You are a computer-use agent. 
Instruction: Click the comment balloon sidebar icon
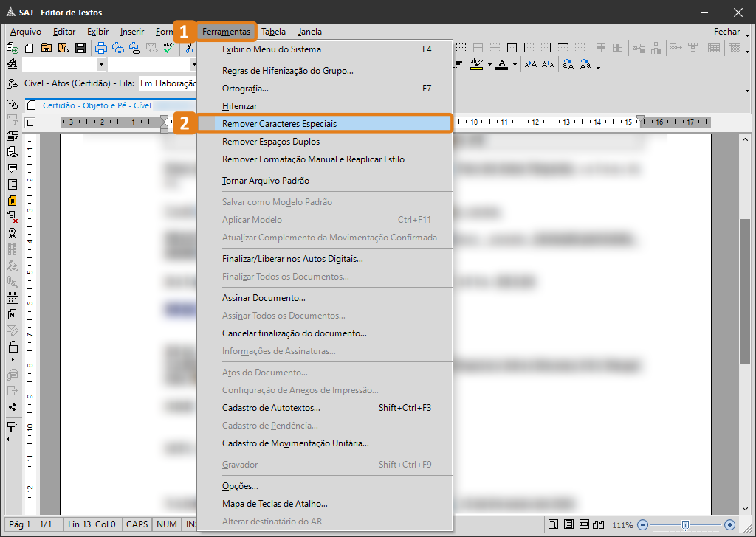[13, 168]
